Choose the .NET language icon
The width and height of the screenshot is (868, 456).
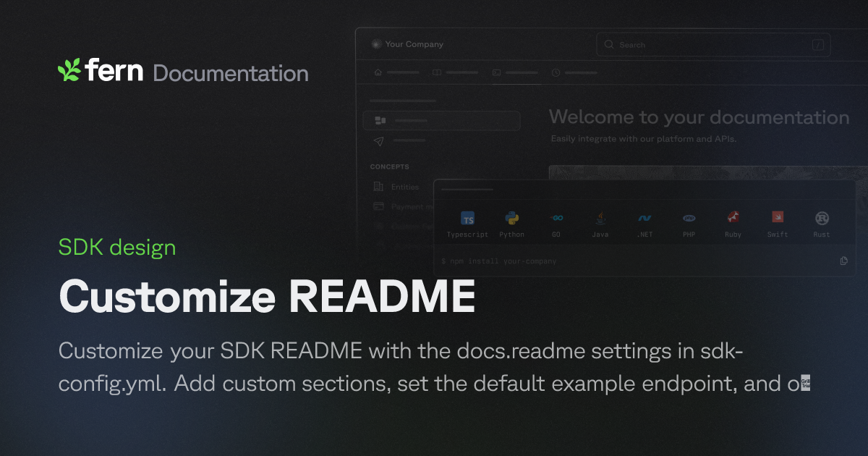click(x=644, y=218)
